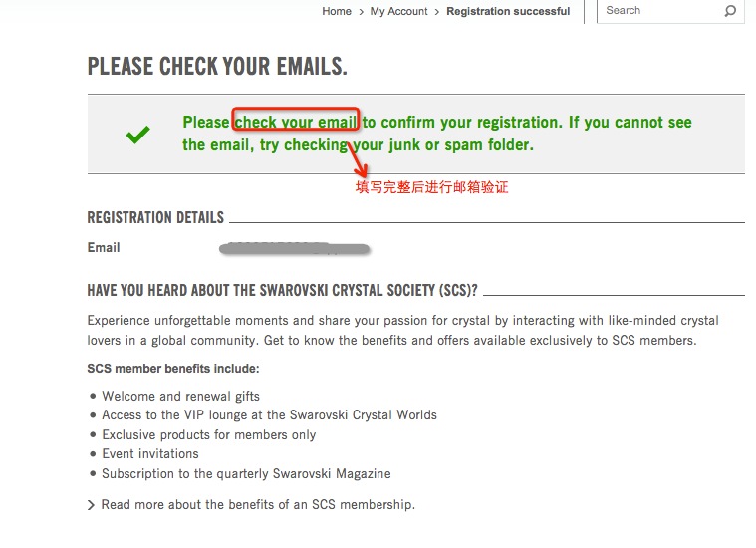Viewport: 756px width, 548px height.
Task: Click the Welcome and renewal gifts item
Action: [181, 396]
